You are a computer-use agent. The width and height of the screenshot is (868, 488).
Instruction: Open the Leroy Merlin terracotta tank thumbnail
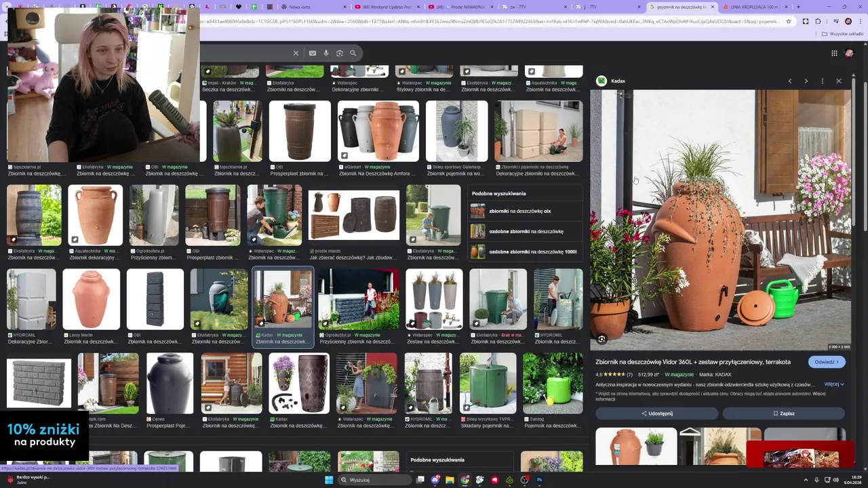click(92, 300)
